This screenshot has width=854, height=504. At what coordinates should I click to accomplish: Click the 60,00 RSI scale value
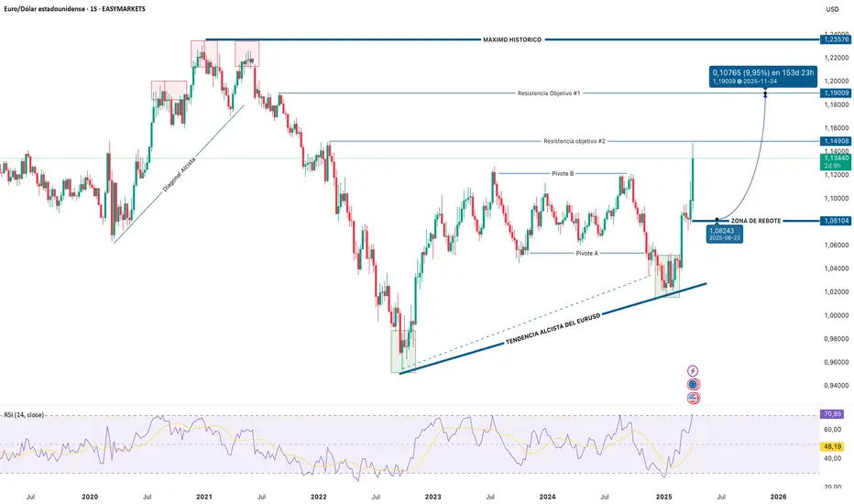(x=832, y=430)
